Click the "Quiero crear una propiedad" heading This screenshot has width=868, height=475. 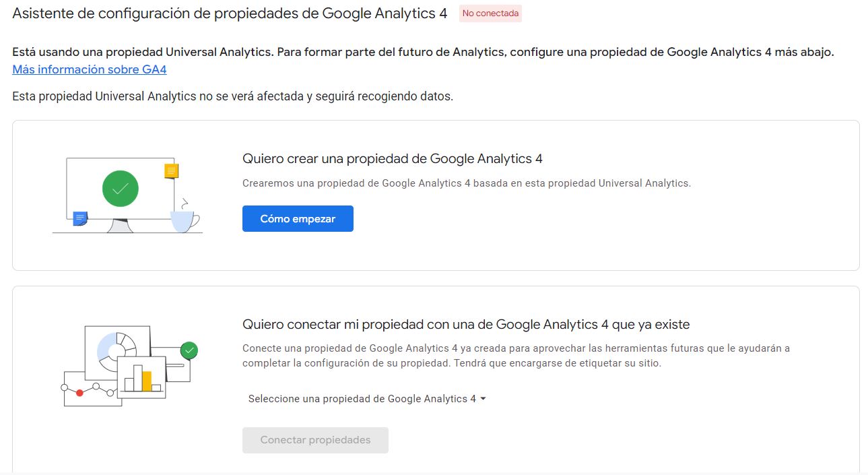392,159
